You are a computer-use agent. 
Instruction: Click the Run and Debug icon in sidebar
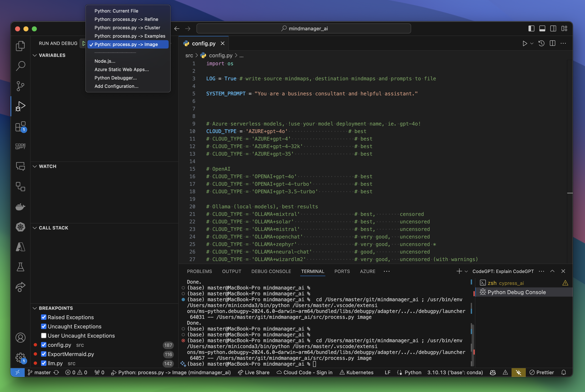pyautogui.click(x=21, y=107)
